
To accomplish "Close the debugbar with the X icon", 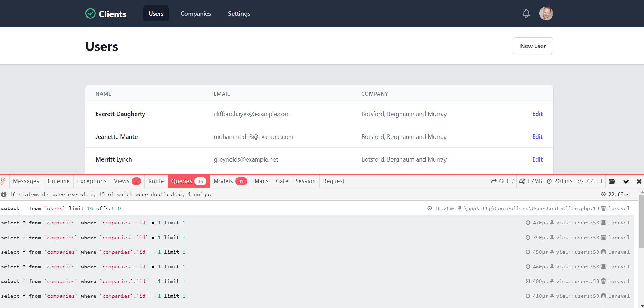I will pos(639,181).
